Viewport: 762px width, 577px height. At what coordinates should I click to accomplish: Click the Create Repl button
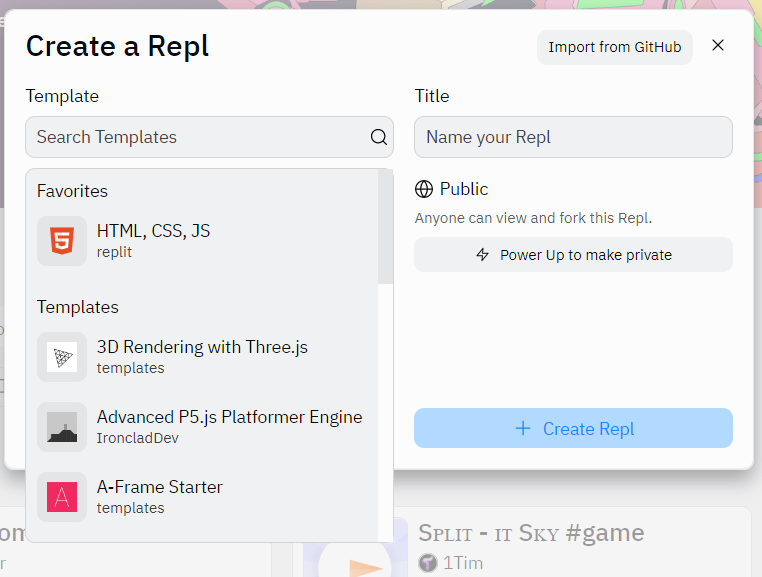(573, 428)
